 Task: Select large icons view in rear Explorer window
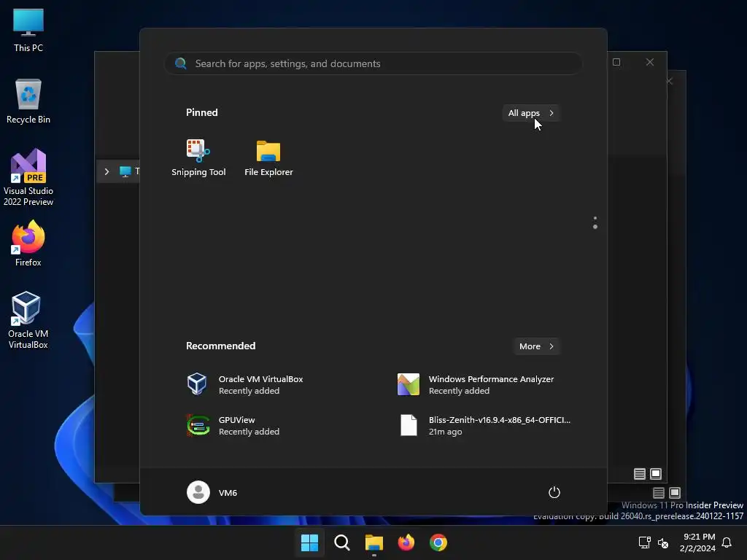point(675,493)
